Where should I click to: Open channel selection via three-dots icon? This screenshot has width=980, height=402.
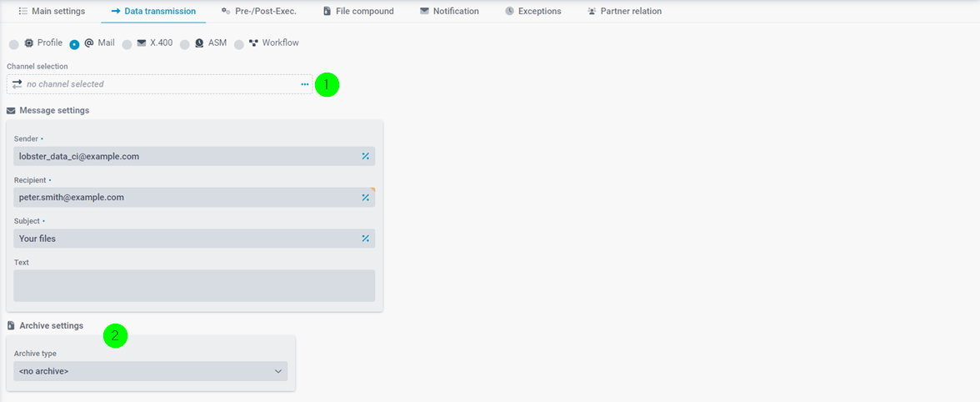coord(305,83)
